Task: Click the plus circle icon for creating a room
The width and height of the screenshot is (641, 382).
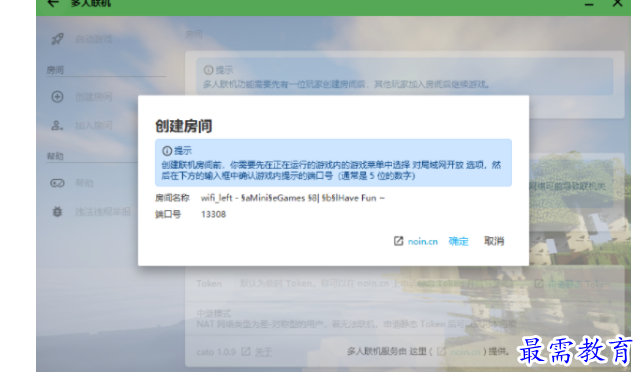Action: (57, 97)
